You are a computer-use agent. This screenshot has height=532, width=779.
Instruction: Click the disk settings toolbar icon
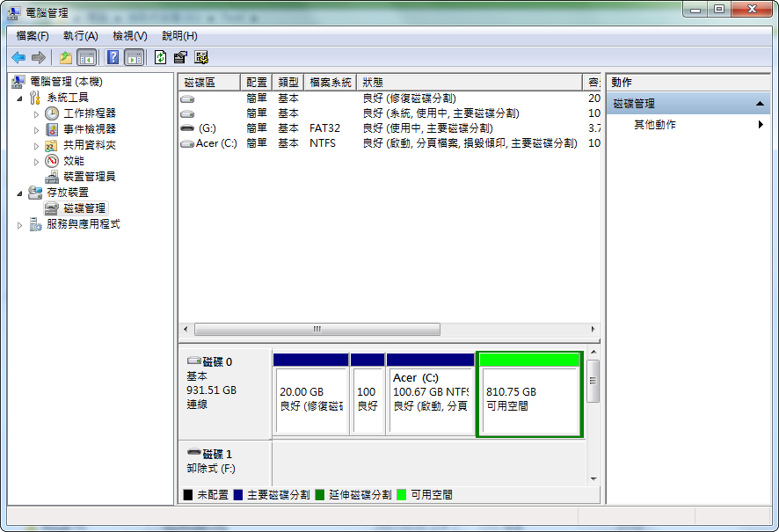(x=201, y=58)
